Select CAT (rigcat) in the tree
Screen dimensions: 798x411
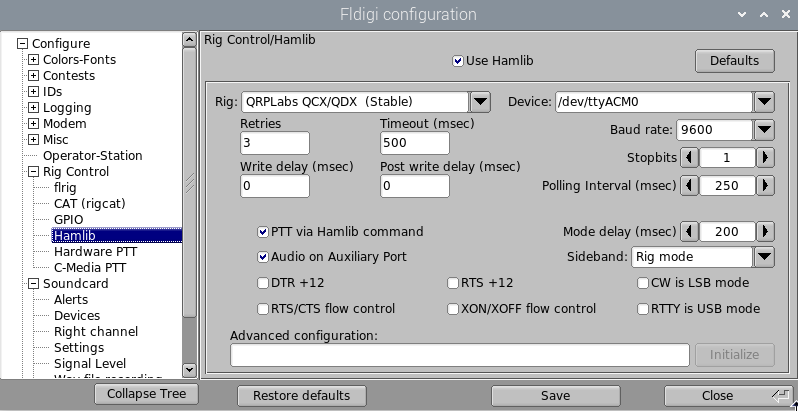(91, 204)
